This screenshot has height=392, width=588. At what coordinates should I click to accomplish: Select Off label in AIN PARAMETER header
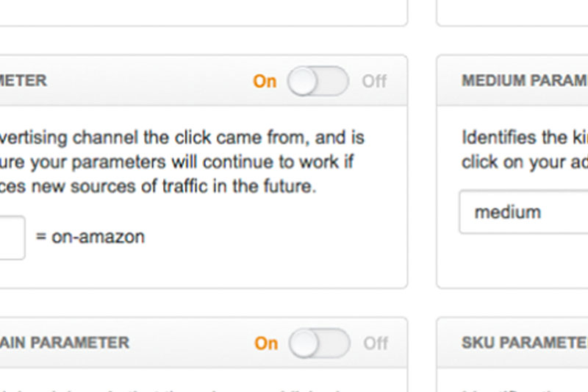tap(376, 343)
